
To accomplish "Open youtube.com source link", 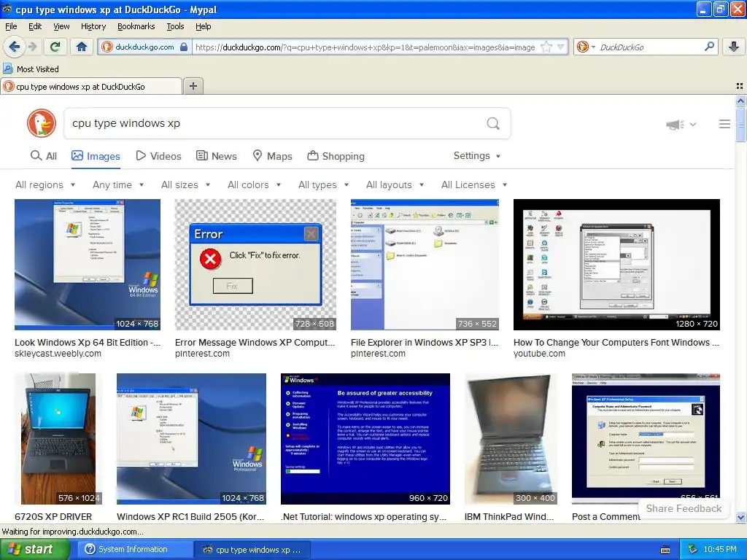I will click(x=539, y=354).
